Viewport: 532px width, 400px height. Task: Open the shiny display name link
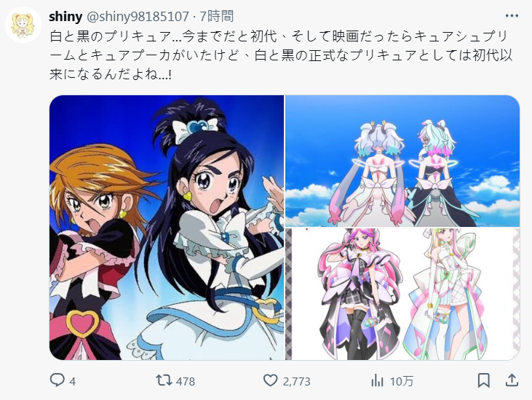[65, 16]
